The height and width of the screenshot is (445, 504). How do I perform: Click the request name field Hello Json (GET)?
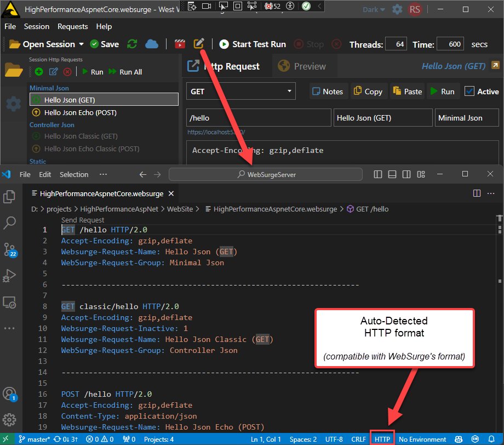coord(383,118)
